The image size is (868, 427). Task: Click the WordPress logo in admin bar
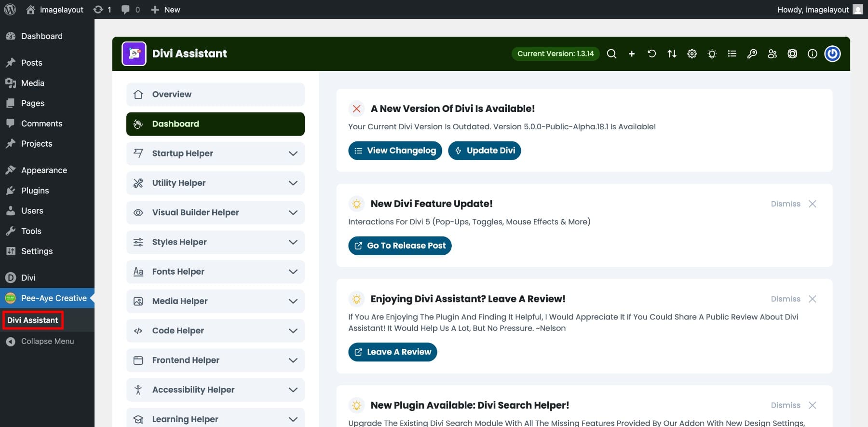10,10
